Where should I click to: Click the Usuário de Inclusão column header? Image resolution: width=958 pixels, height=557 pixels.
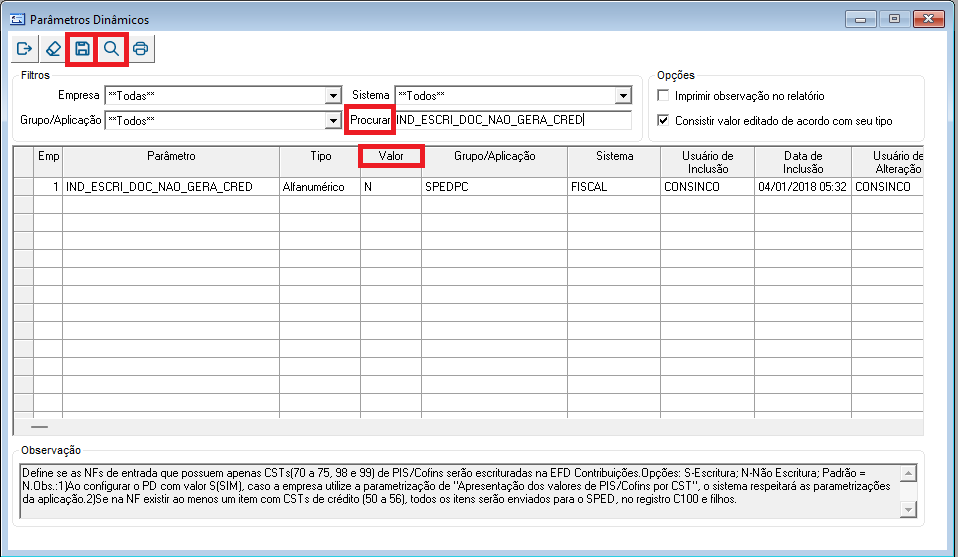click(x=708, y=162)
